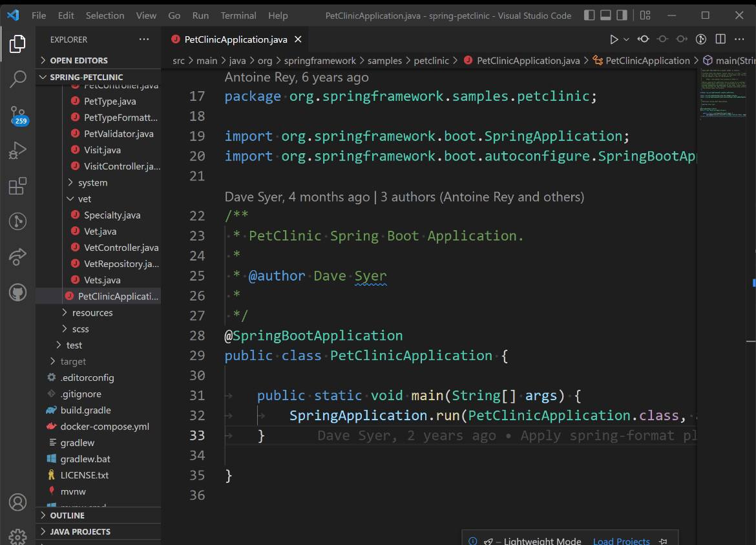Open the Search view in activity bar
Screen dimensions: 756x545
(17, 80)
